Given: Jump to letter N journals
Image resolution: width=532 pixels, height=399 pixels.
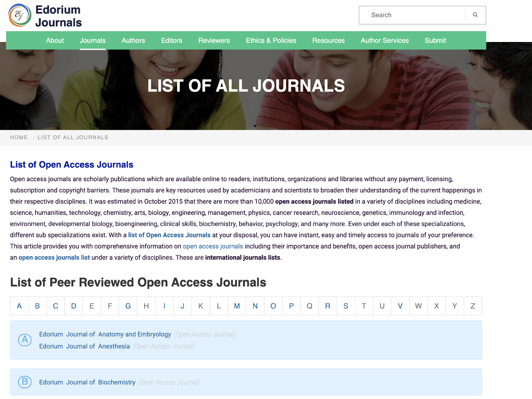Looking at the screenshot, I should 255,306.
